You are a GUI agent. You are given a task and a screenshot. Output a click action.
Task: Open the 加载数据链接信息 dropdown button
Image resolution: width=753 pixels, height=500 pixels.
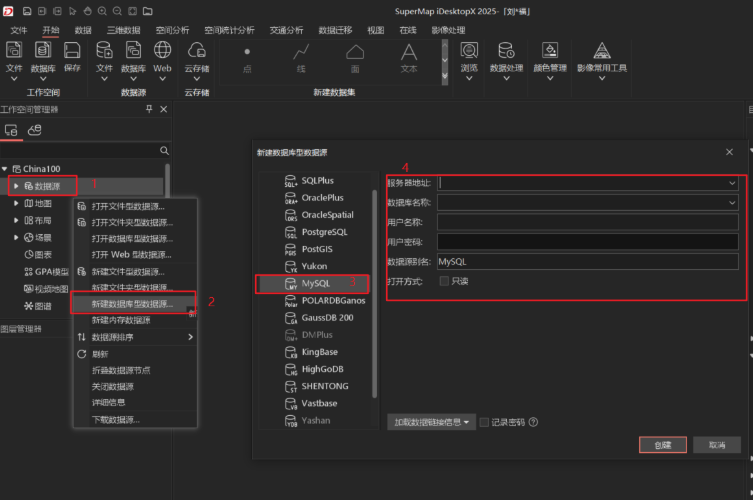pyautogui.click(x=431, y=422)
